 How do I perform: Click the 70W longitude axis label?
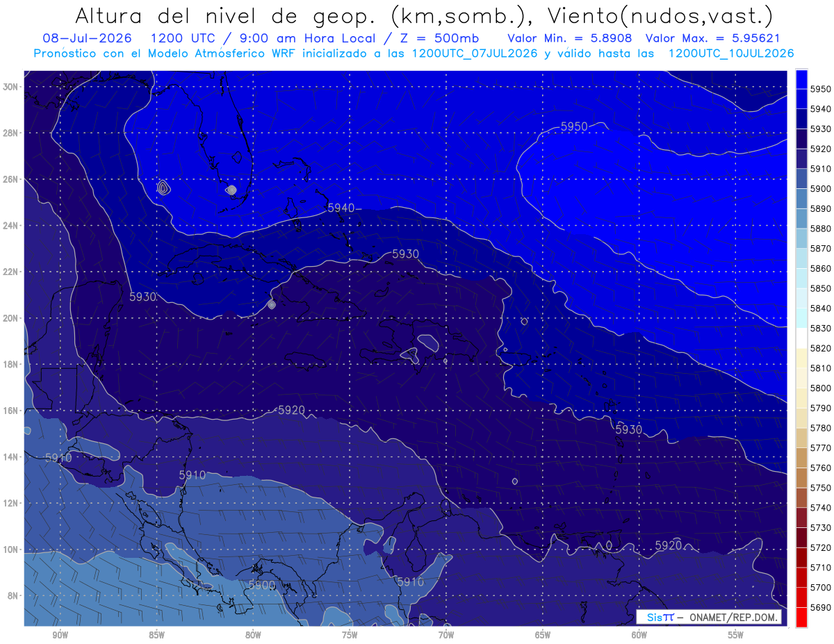pyautogui.click(x=446, y=634)
